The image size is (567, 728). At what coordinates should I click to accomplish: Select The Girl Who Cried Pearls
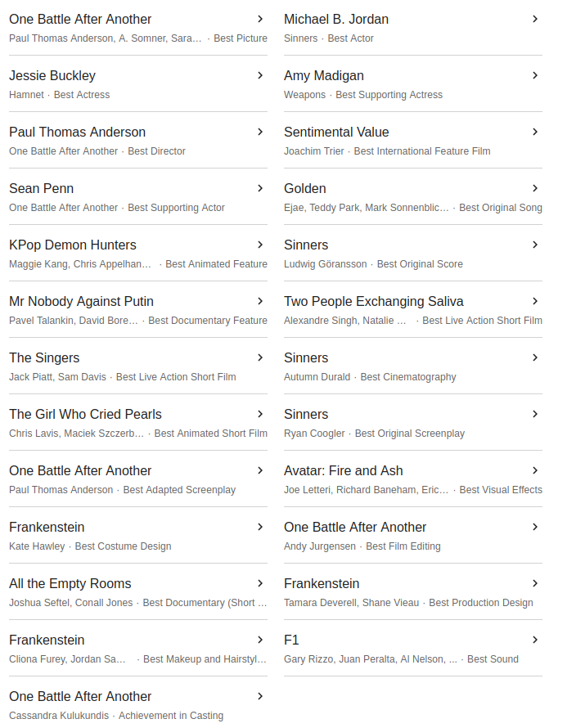(138, 423)
